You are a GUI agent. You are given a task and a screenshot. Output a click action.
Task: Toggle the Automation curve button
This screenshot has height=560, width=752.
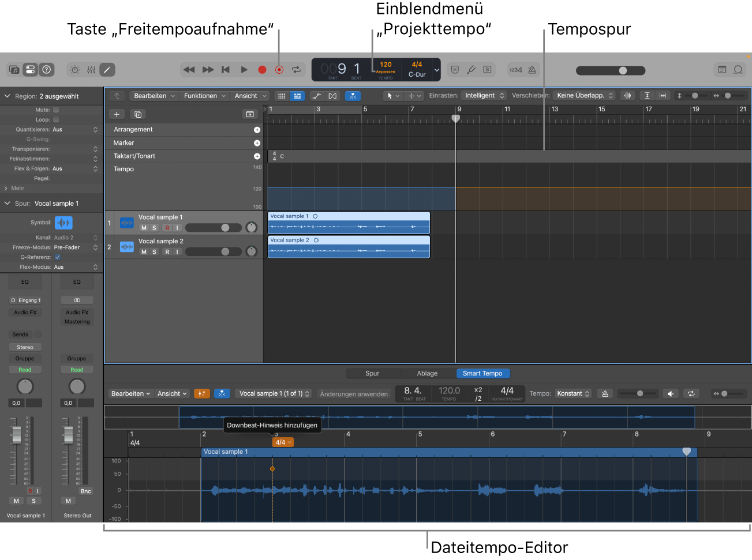(x=317, y=96)
